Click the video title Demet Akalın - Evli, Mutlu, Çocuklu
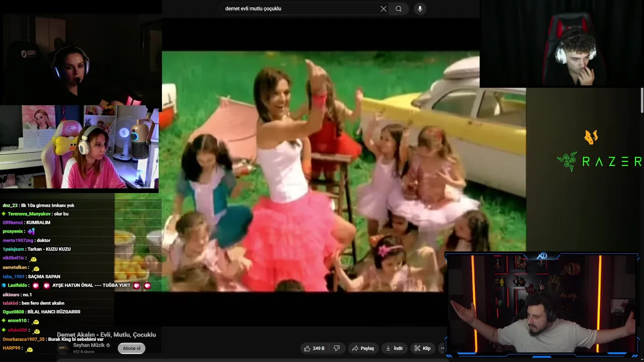The width and height of the screenshot is (644, 362). coord(106,335)
